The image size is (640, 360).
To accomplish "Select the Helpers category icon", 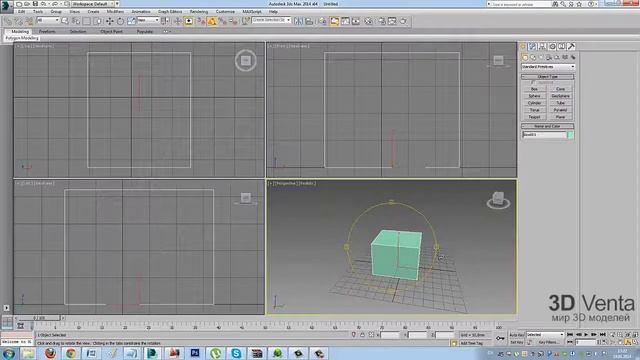I will click(x=557, y=58).
